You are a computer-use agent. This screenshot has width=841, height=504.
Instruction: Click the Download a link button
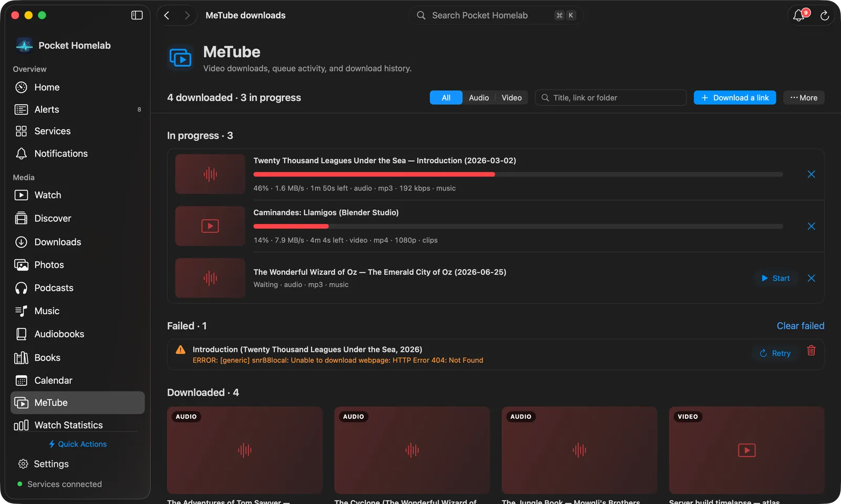[735, 98]
